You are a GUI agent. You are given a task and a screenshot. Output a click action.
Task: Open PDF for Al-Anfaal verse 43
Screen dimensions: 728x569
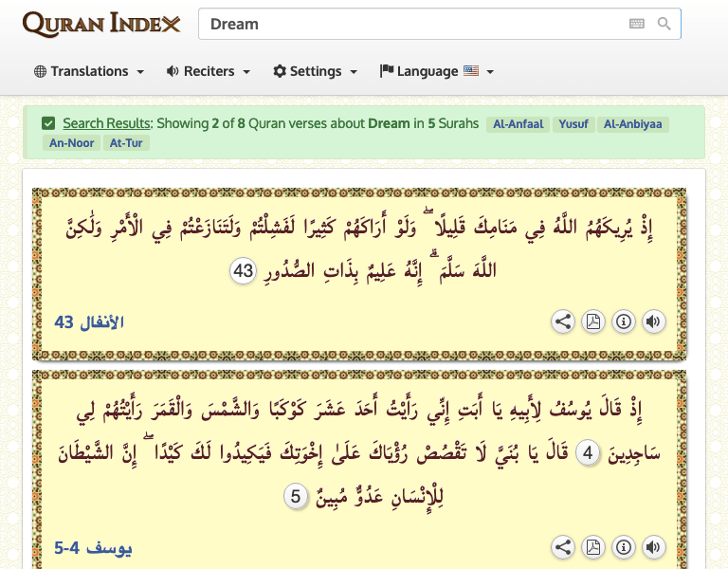point(593,321)
